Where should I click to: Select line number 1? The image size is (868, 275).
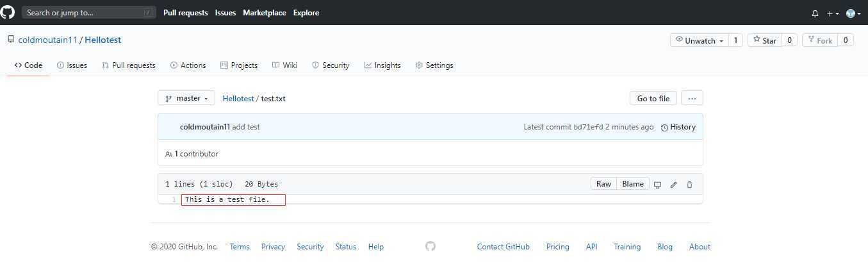(x=174, y=200)
